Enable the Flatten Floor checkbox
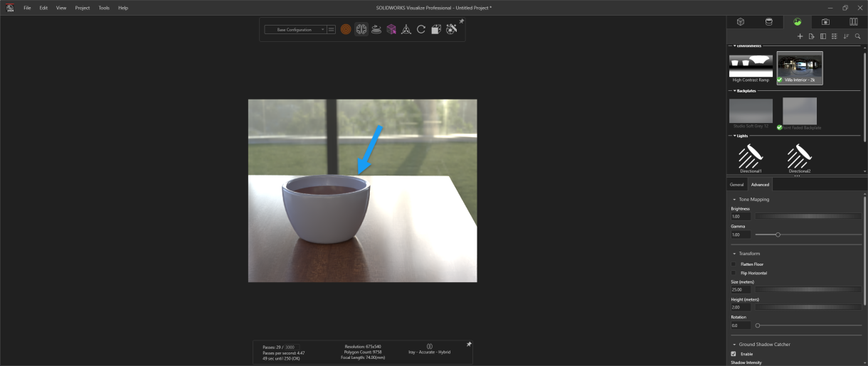 [734, 264]
